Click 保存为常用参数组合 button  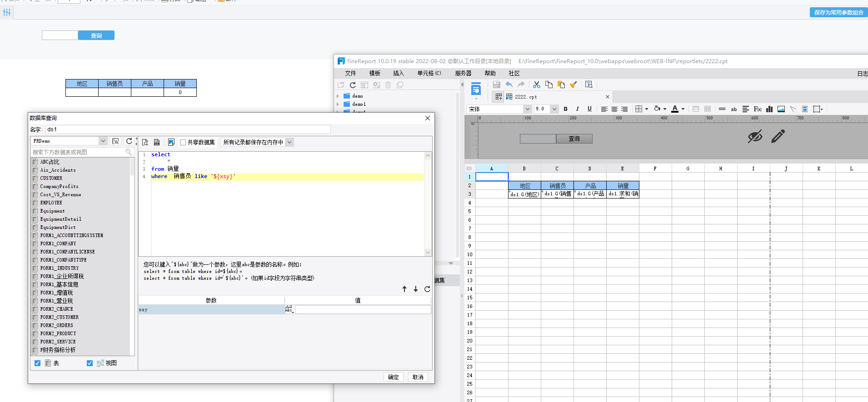[838, 13]
